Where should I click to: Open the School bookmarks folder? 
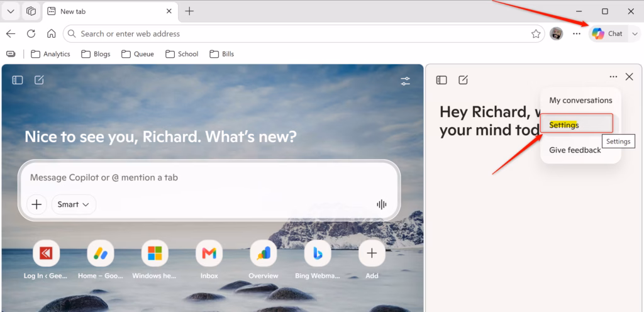point(182,53)
